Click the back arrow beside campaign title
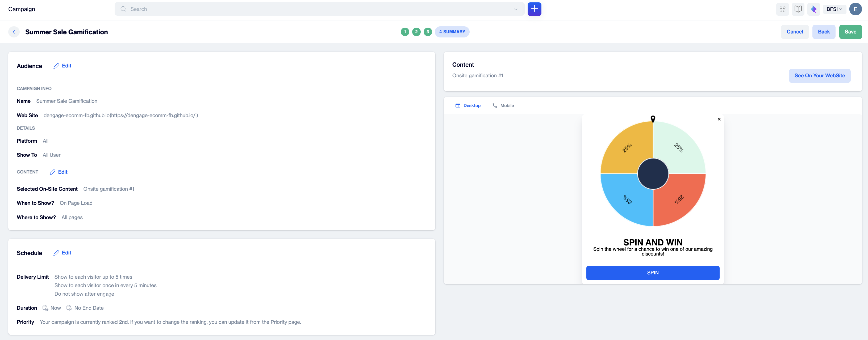The image size is (868, 340). (x=14, y=32)
